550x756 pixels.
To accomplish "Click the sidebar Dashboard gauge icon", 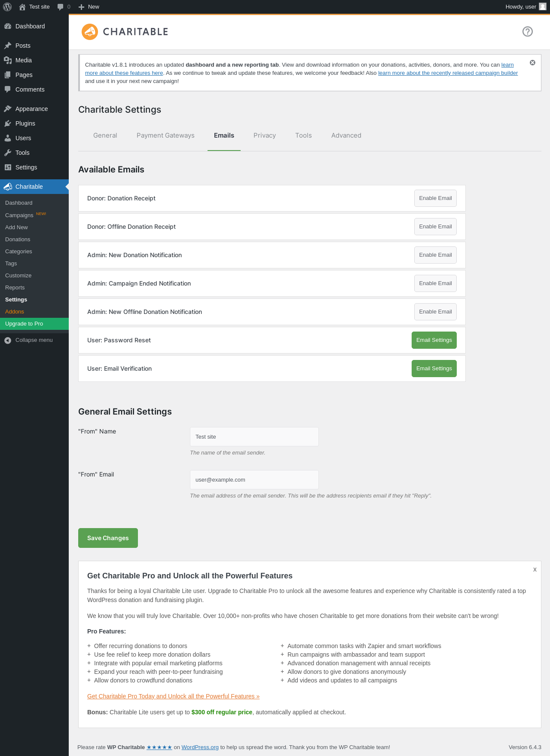I will 8,26.
